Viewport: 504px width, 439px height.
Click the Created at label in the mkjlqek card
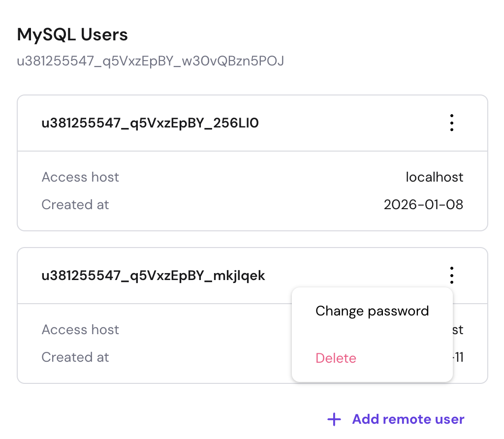point(75,357)
